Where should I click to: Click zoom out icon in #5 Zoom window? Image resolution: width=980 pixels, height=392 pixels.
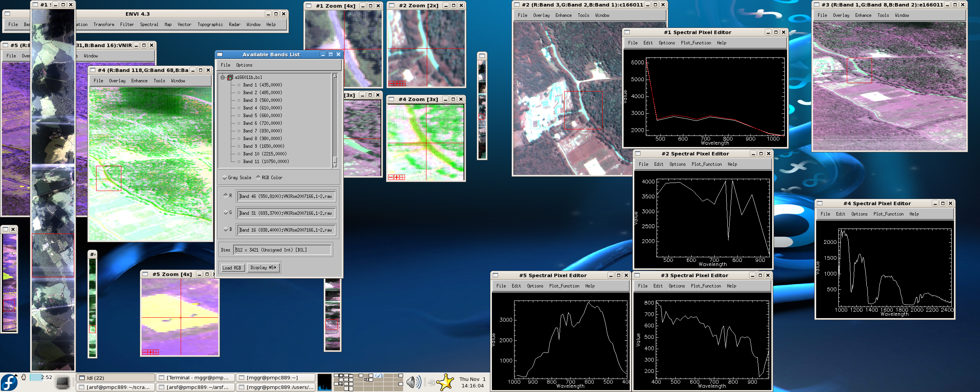pyautogui.click(x=145, y=352)
